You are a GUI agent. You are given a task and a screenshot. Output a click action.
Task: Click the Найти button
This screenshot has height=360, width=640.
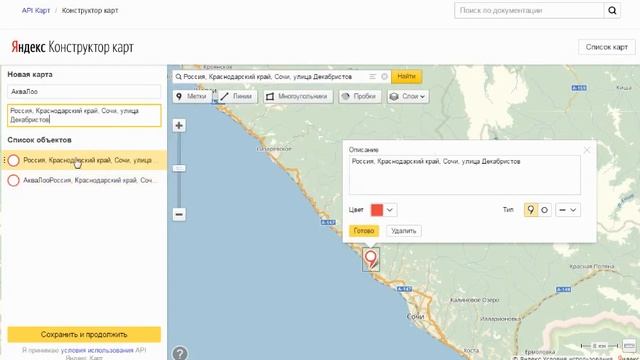click(x=407, y=76)
